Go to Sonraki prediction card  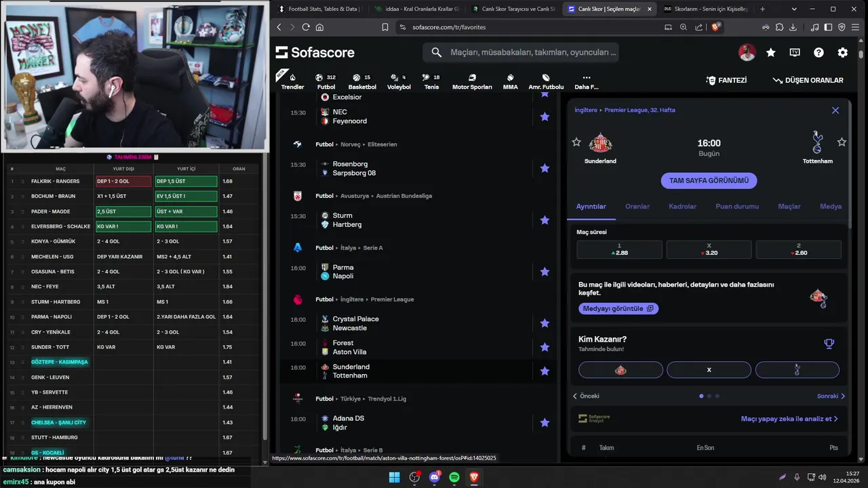click(831, 396)
